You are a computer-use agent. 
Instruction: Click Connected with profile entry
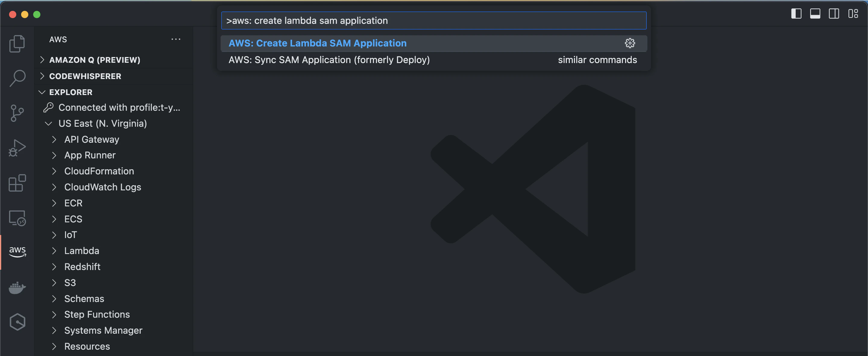114,107
